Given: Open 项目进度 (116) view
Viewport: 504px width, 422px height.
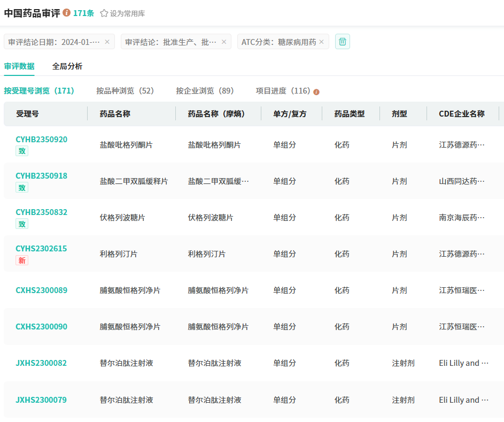Looking at the screenshot, I should [x=283, y=91].
